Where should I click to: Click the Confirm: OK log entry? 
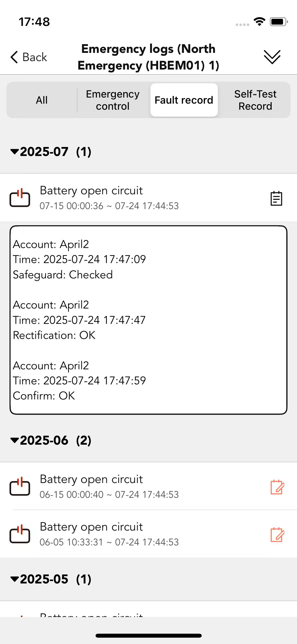coord(44,396)
